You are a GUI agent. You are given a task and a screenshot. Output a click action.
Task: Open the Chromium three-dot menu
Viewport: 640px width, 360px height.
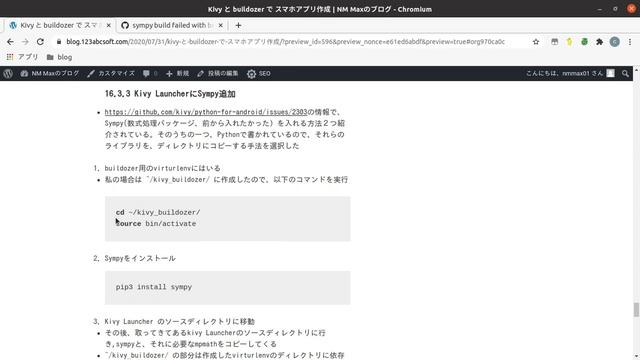630,42
